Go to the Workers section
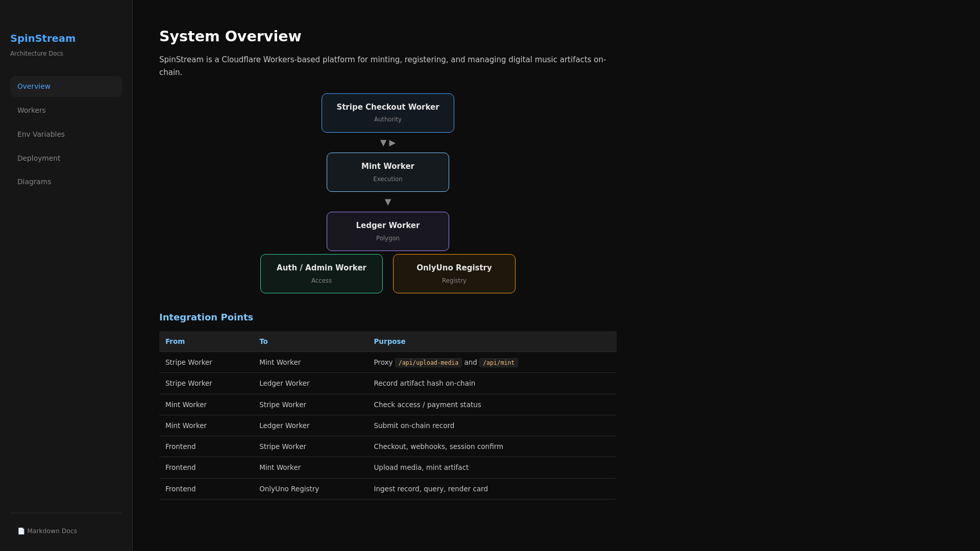980x551 pixels. pyautogui.click(x=66, y=110)
